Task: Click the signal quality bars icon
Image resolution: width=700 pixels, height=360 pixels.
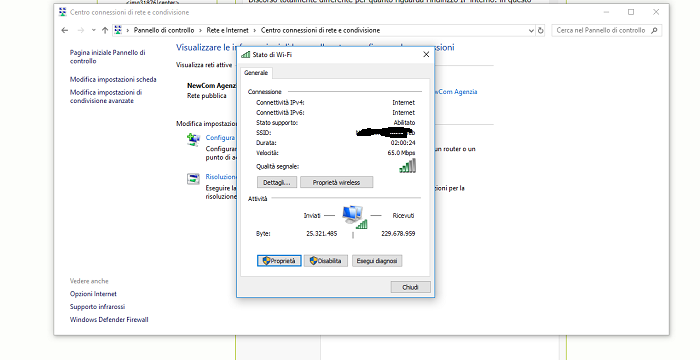Action: point(408,166)
